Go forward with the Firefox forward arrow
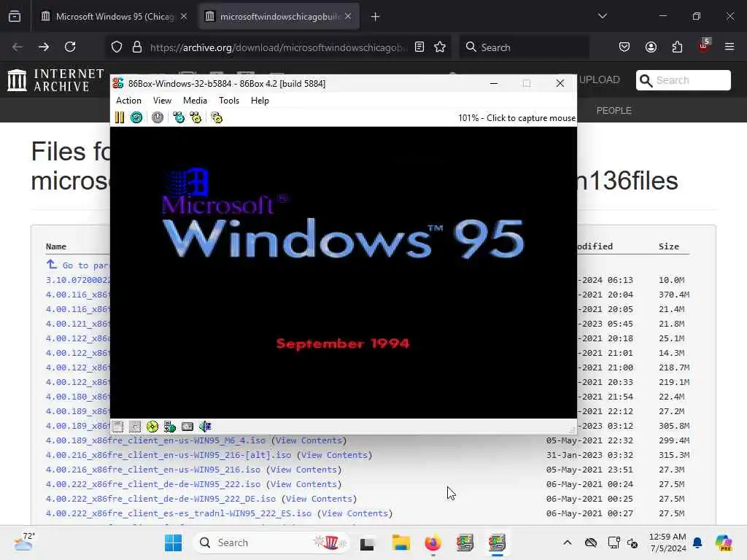Image resolution: width=747 pixels, height=560 pixels. (x=44, y=47)
